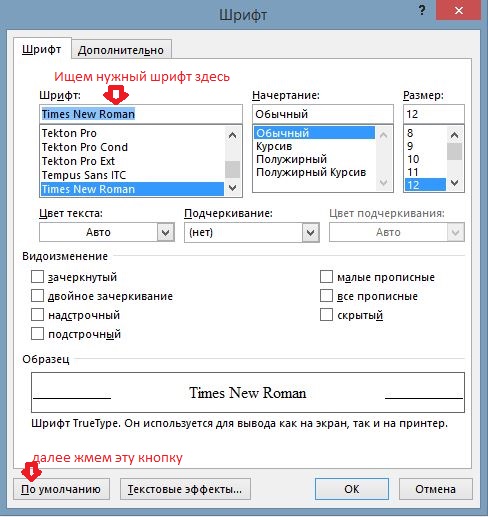Click the dialog close X icon
Viewport: 488px width, 517px height.
[x=459, y=11]
